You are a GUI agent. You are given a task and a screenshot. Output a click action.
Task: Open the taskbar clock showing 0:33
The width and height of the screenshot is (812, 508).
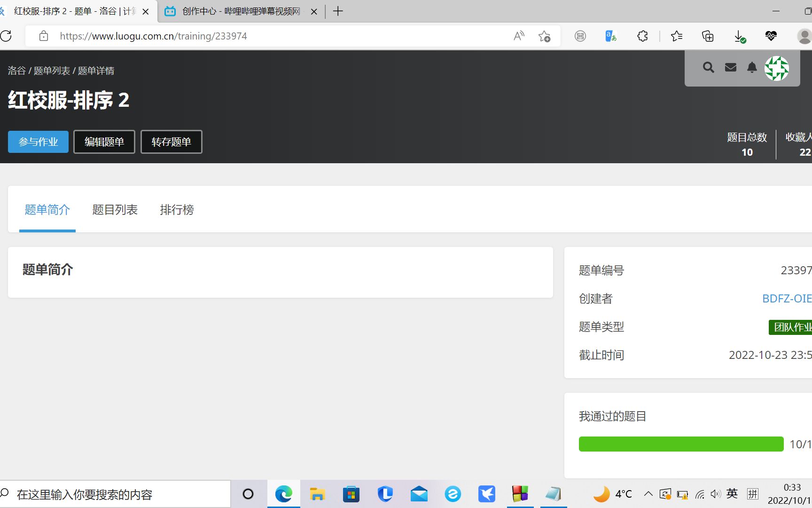click(789, 494)
